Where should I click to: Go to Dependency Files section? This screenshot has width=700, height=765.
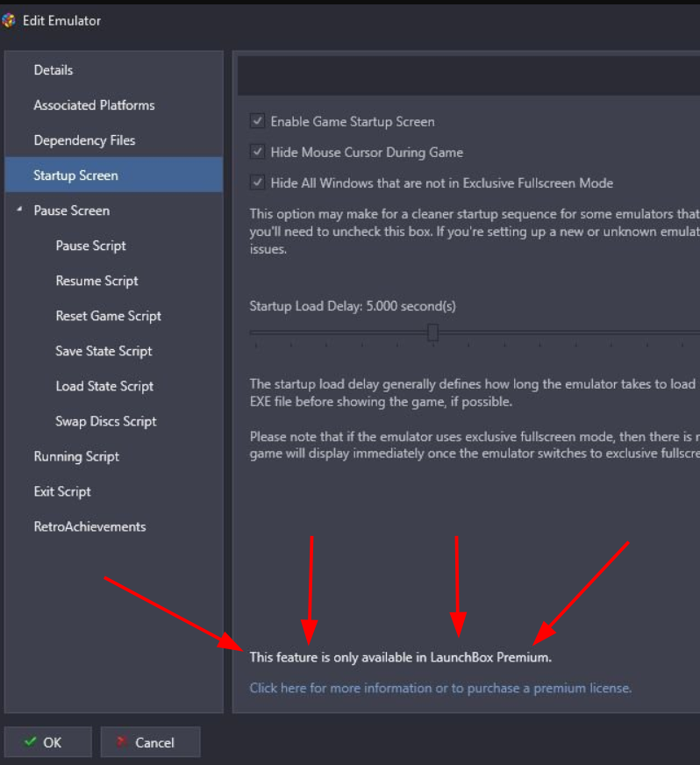pos(114,140)
